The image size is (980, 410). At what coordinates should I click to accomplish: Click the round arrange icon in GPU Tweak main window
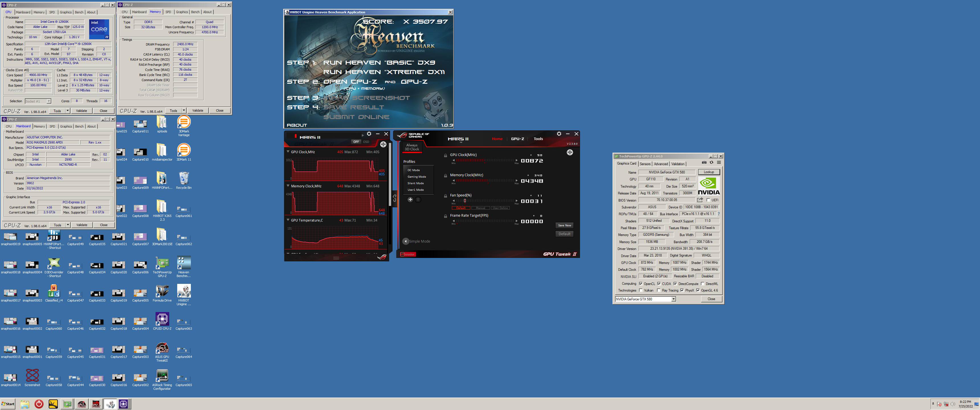pos(569,153)
